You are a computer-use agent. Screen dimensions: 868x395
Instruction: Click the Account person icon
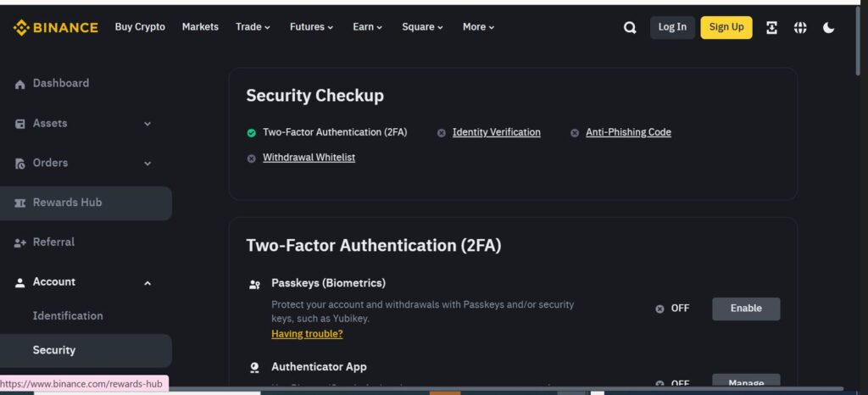click(20, 283)
